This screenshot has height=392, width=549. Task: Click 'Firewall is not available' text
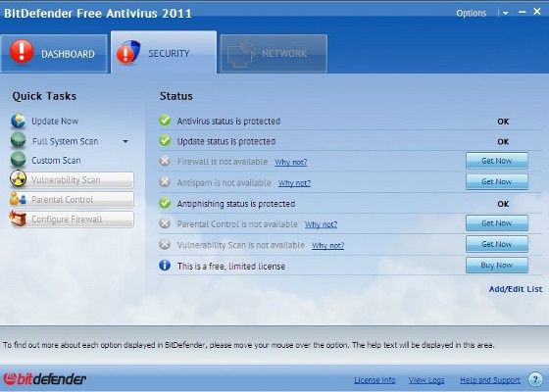(223, 162)
